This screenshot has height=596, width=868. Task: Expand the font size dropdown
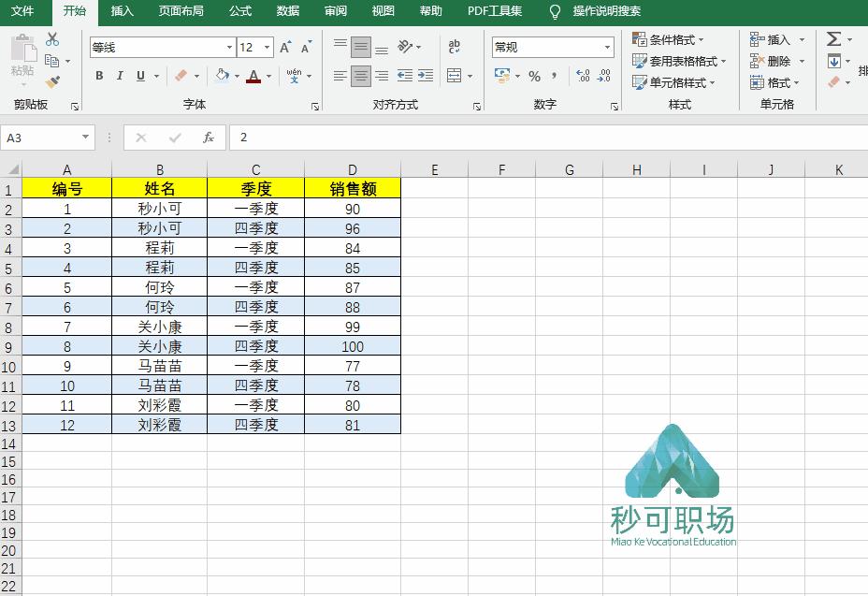tap(266, 46)
